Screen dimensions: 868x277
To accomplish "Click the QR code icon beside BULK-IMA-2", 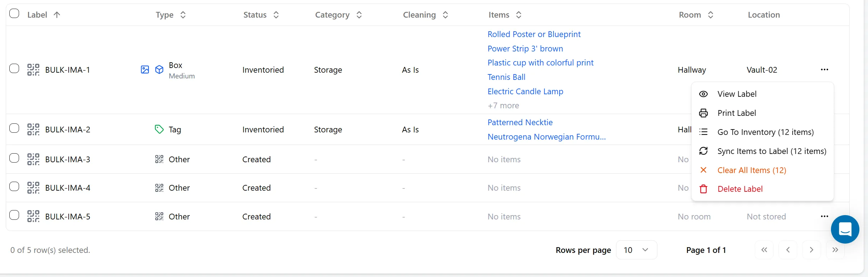I will pos(33,130).
